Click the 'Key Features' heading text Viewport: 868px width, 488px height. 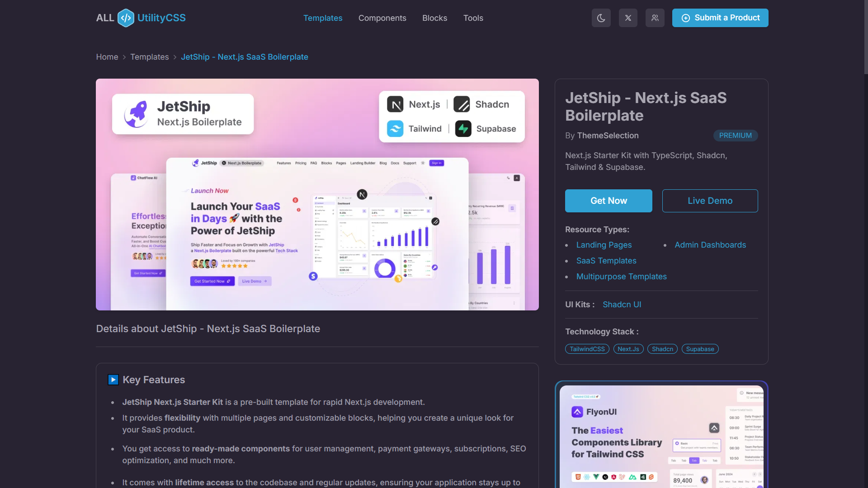point(154,380)
